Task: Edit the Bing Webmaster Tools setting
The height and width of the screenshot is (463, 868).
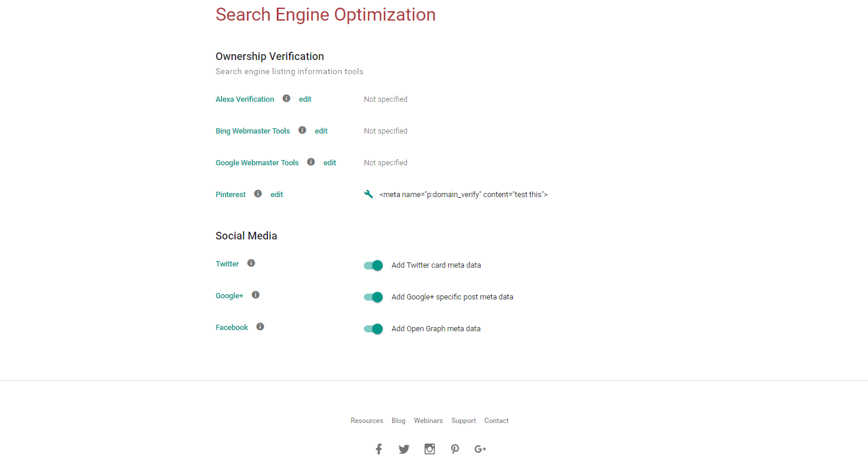Action: point(321,131)
